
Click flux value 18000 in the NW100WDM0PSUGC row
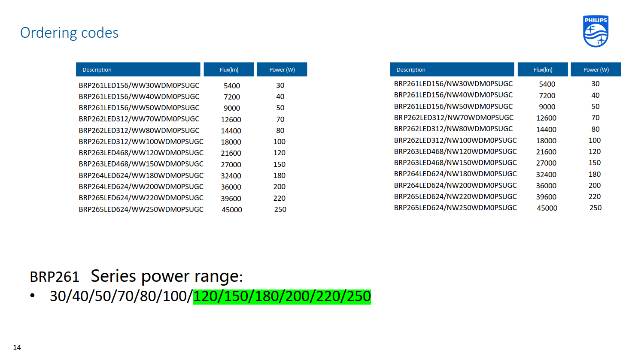click(x=546, y=141)
